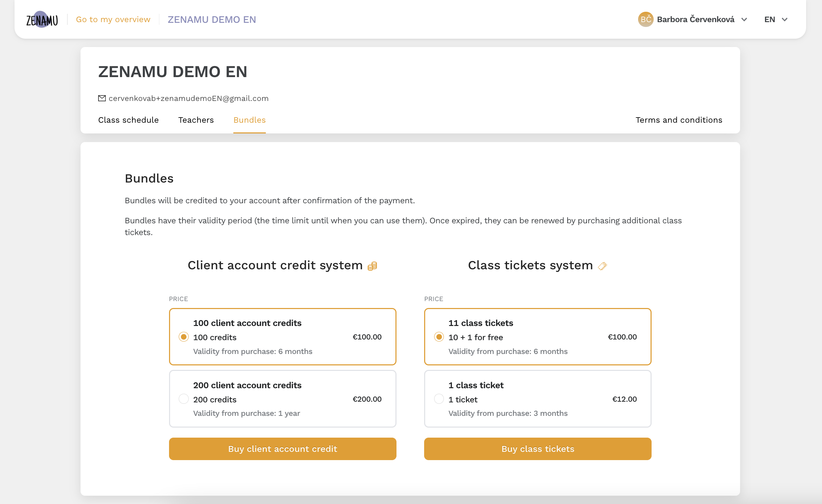Switch to the Class schedule tab

point(129,120)
